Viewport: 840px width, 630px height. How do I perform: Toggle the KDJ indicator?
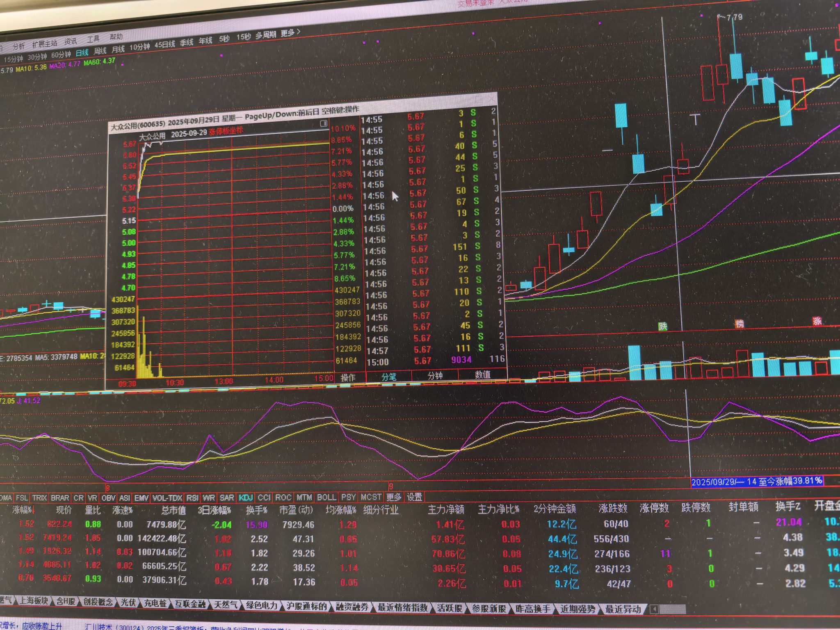pyautogui.click(x=246, y=498)
